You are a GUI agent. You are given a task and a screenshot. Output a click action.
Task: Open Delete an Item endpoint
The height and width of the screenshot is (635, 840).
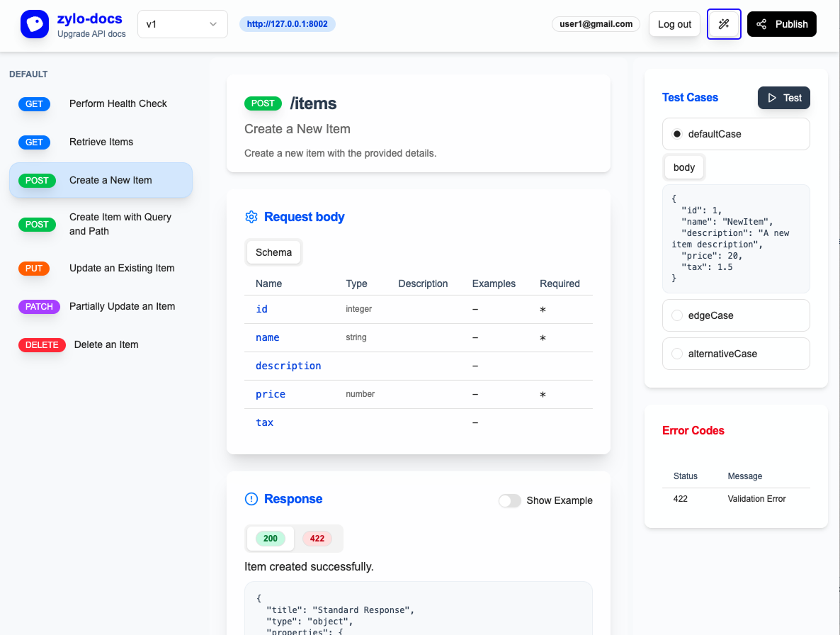pos(101,344)
